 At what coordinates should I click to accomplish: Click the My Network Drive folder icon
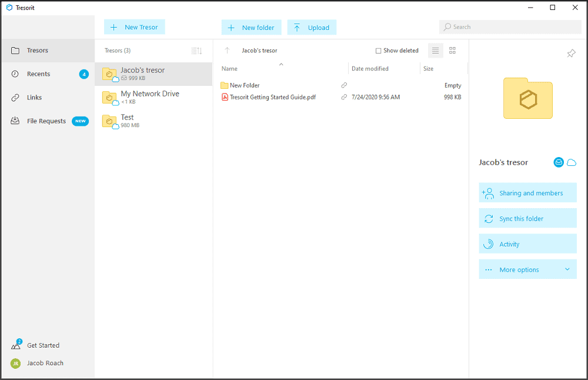coord(110,98)
